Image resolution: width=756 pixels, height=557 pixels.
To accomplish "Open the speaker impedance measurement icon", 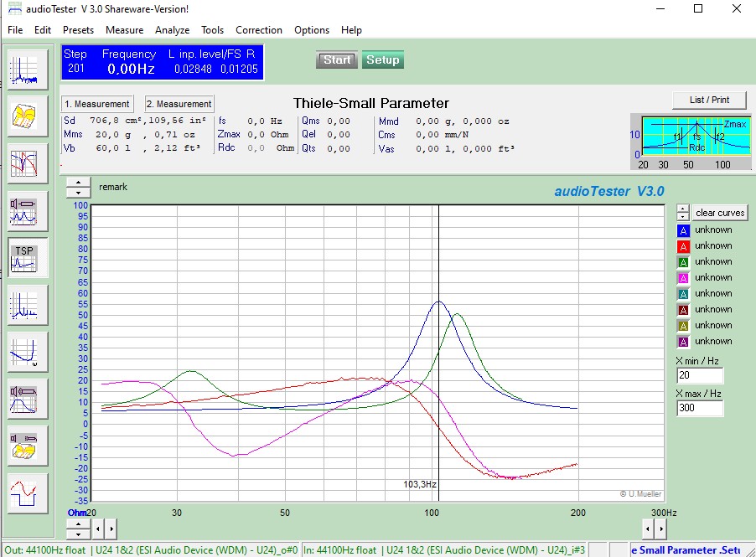I will [28, 210].
